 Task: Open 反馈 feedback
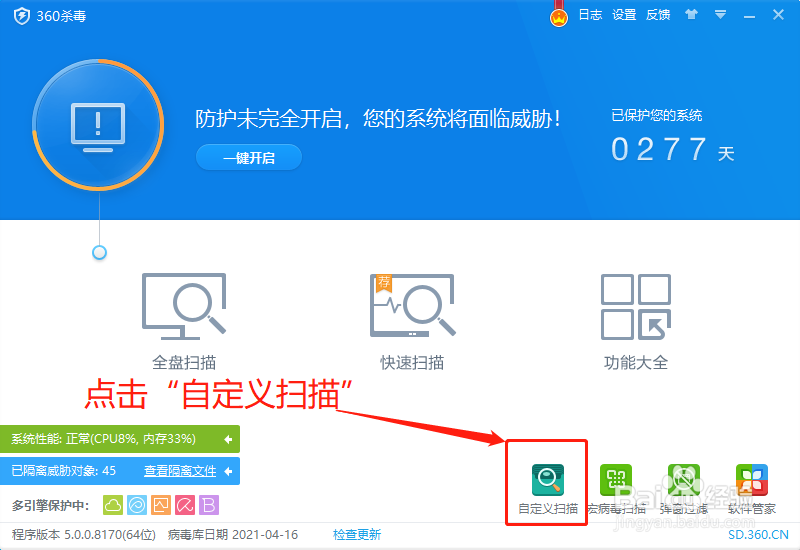(658, 15)
